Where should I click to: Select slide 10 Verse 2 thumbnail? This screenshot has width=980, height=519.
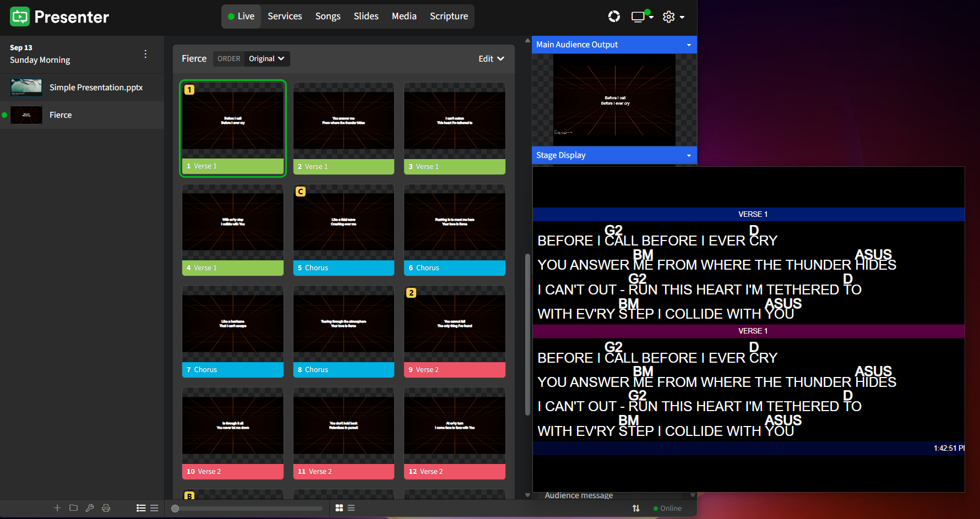pos(233,434)
